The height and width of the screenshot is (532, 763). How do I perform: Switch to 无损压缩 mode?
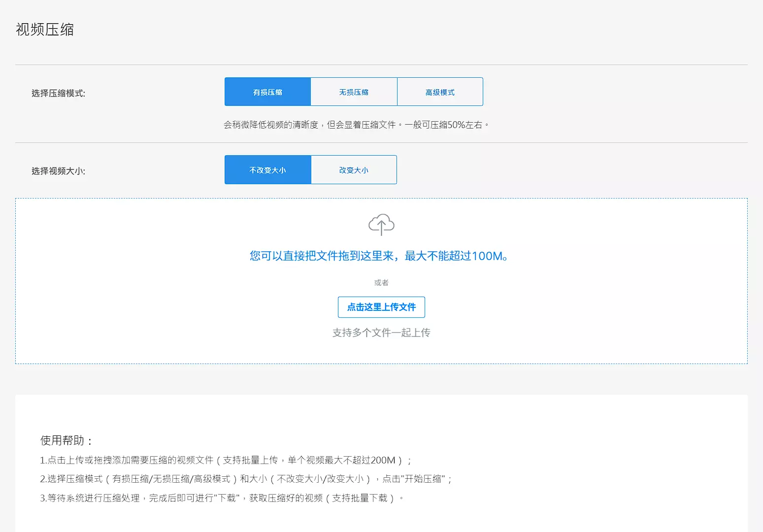pyautogui.click(x=354, y=92)
